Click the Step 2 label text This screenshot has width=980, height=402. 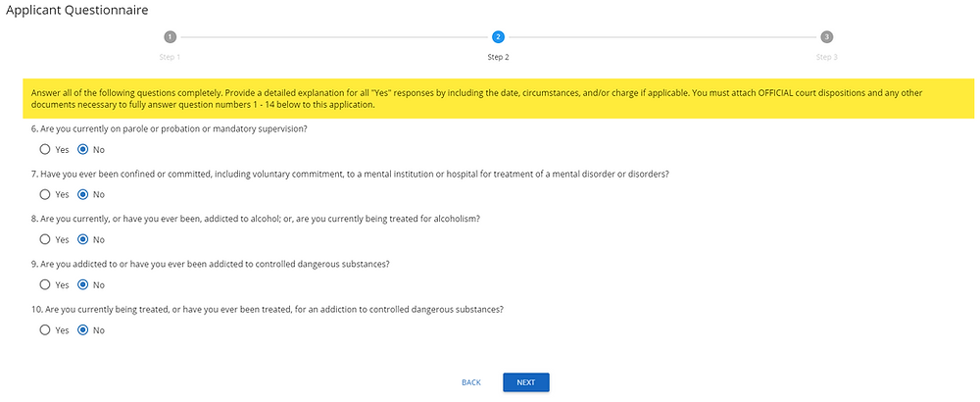coord(498,57)
